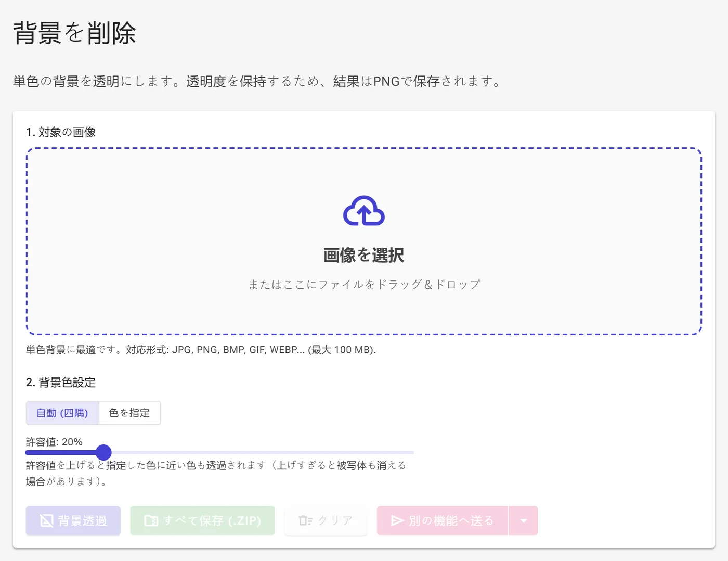Viewport: 728px width, 561px height.
Task: Click the 許容値 slider handle
Action: click(x=103, y=452)
